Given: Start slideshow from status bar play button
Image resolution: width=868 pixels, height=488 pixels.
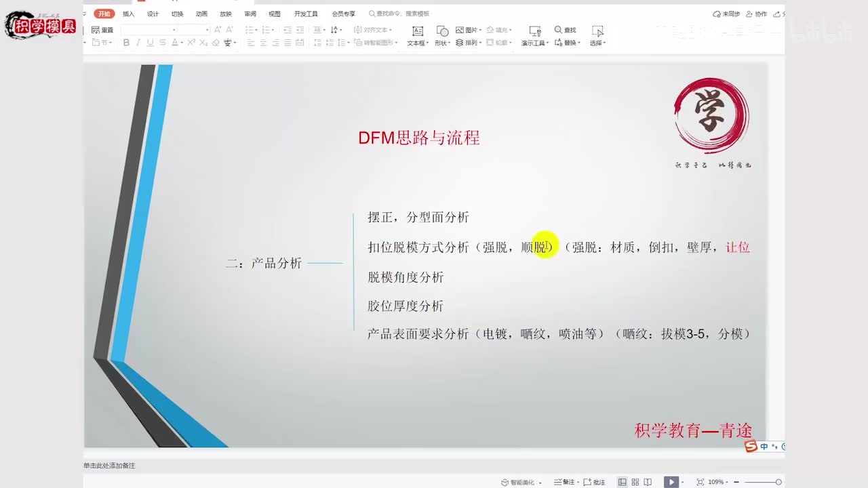Looking at the screenshot, I should pos(671,482).
